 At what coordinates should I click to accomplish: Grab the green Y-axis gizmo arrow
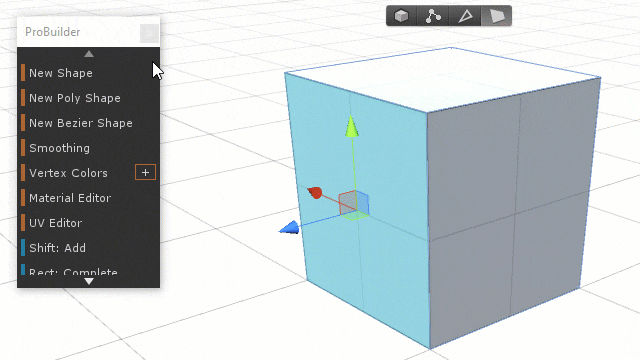click(x=351, y=126)
